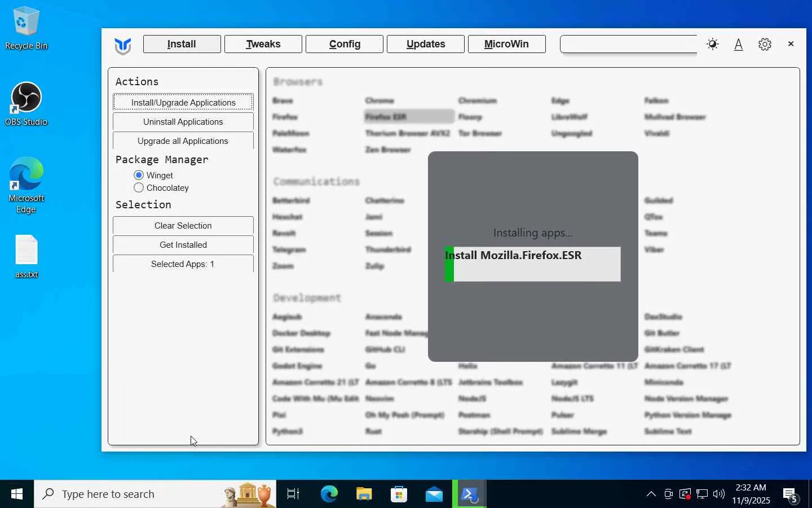Click the Clear Selection button
Screen dimensions: 812x508
(183, 225)
